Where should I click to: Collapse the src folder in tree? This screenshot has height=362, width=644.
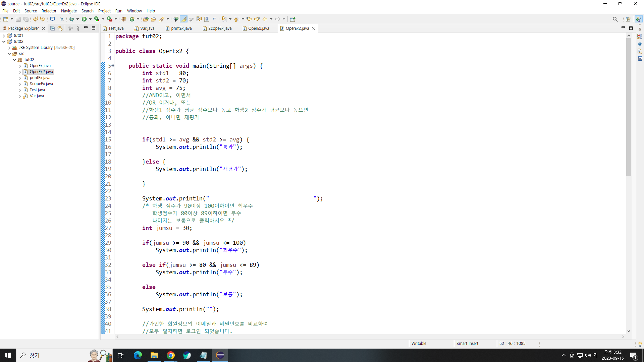click(9, 54)
